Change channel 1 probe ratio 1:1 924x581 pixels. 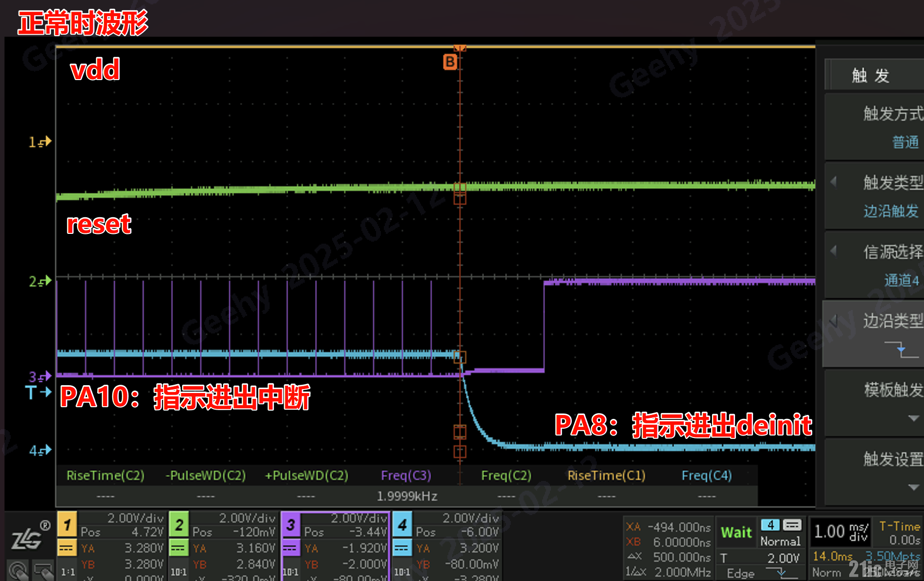67,572
